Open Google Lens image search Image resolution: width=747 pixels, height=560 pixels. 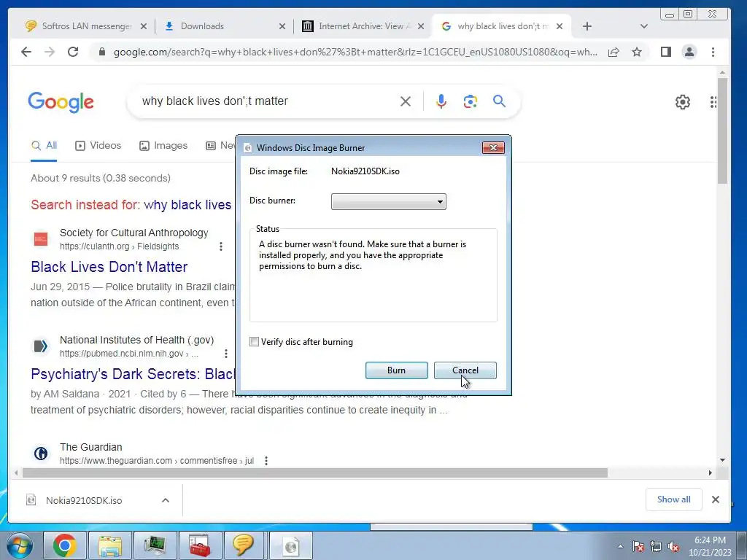click(x=471, y=101)
